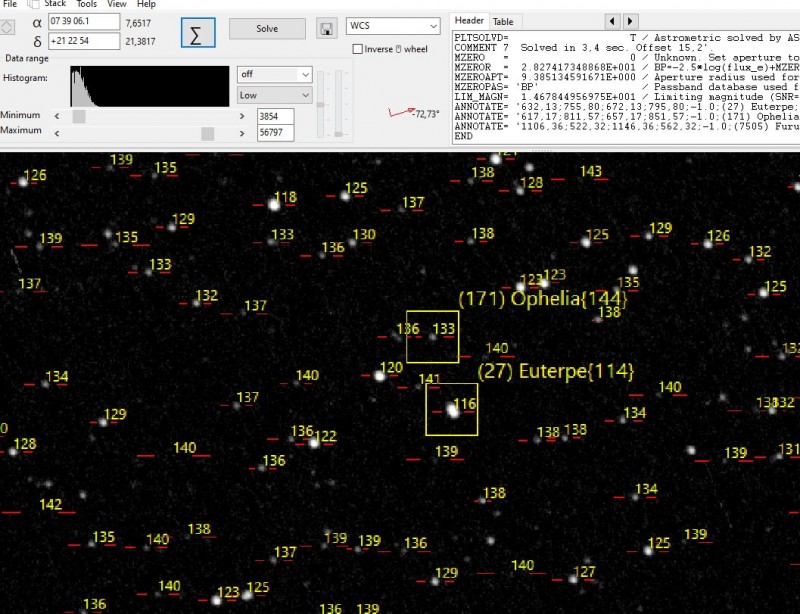Open the Help menu
Image resolution: width=800 pixels, height=614 pixels.
146,4
